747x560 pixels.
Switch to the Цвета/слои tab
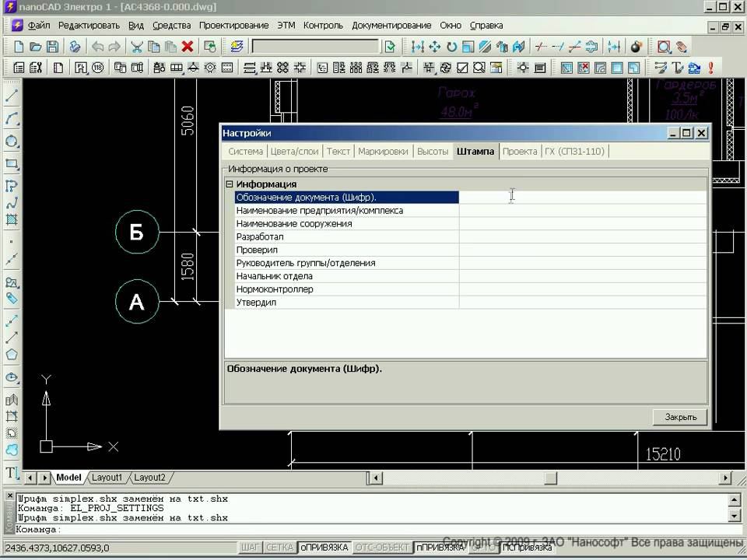tap(294, 152)
